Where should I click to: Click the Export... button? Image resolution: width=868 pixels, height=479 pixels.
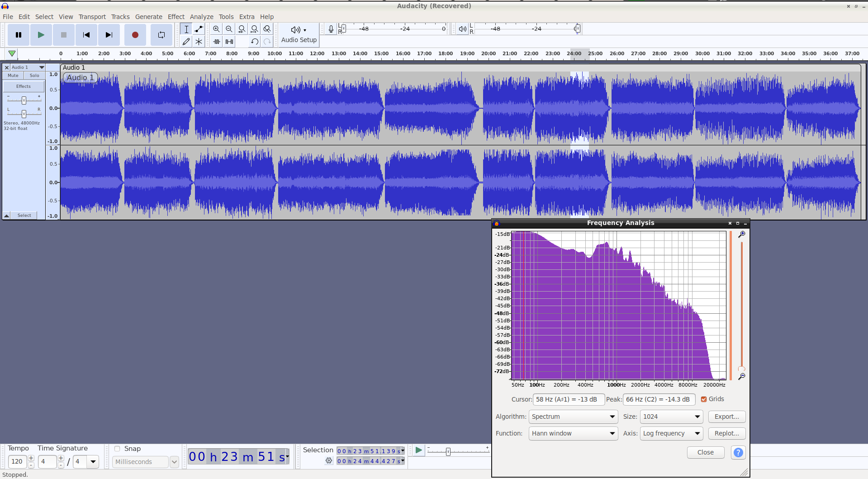727,417
